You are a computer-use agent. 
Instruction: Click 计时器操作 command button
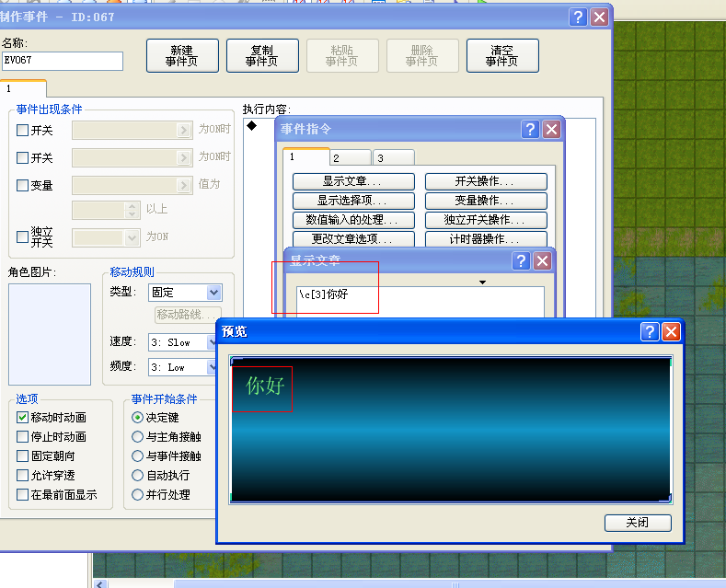coord(486,239)
